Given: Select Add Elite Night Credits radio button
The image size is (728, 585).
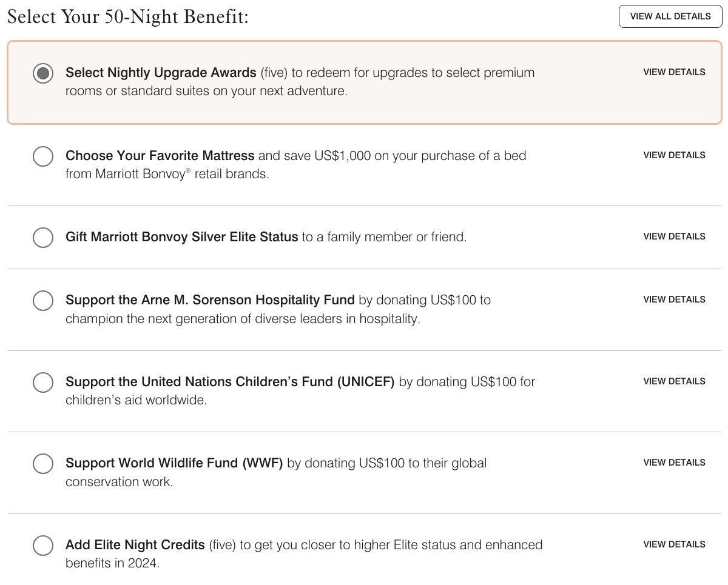Looking at the screenshot, I should (43, 546).
